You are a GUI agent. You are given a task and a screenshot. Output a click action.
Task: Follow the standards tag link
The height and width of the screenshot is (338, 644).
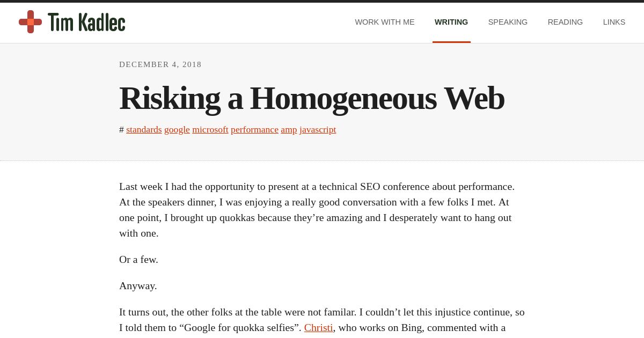pos(144,129)
